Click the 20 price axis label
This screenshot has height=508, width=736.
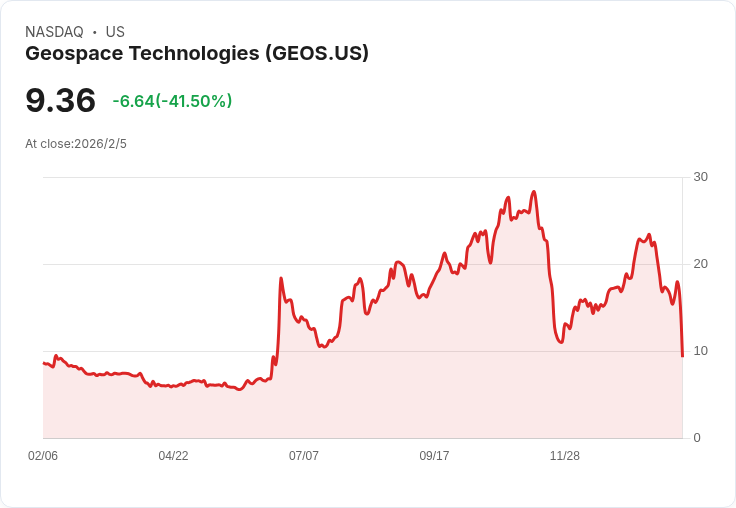coord(700,264)
